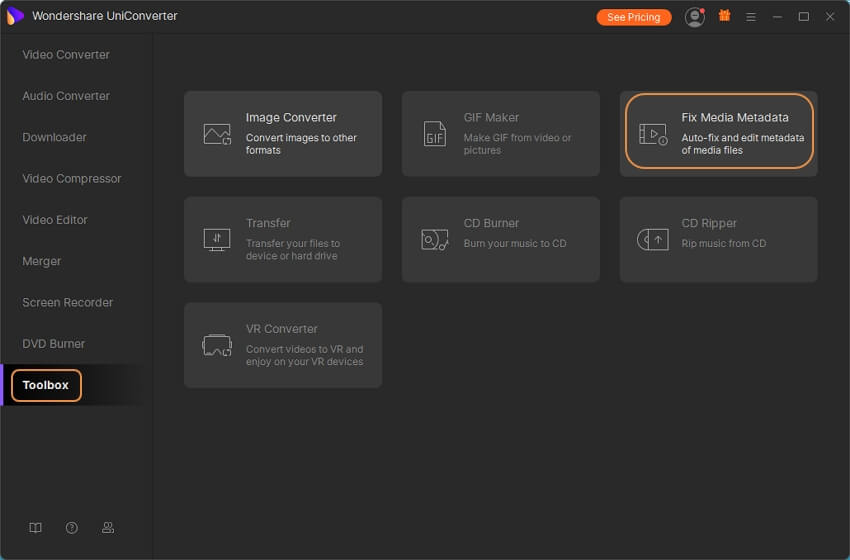This screenshot has width=850, height=560.
Task: Open the Video Compressor section
Action: point(72,178)
